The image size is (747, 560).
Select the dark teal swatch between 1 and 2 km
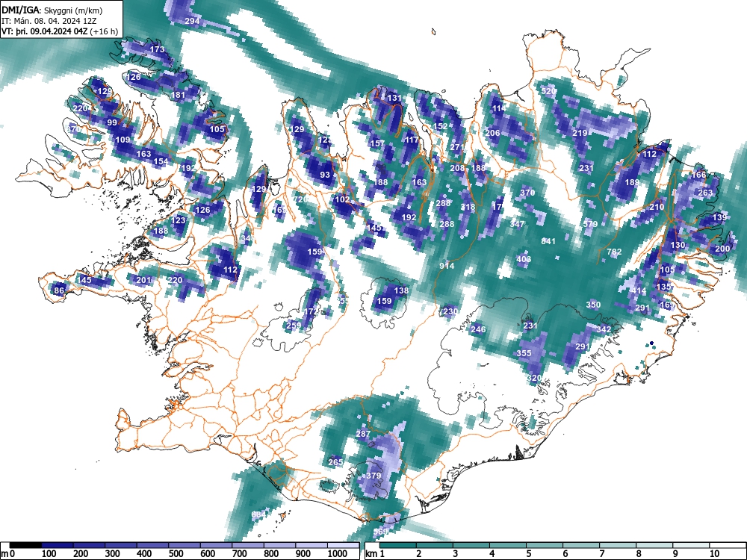tap(398, 545)
